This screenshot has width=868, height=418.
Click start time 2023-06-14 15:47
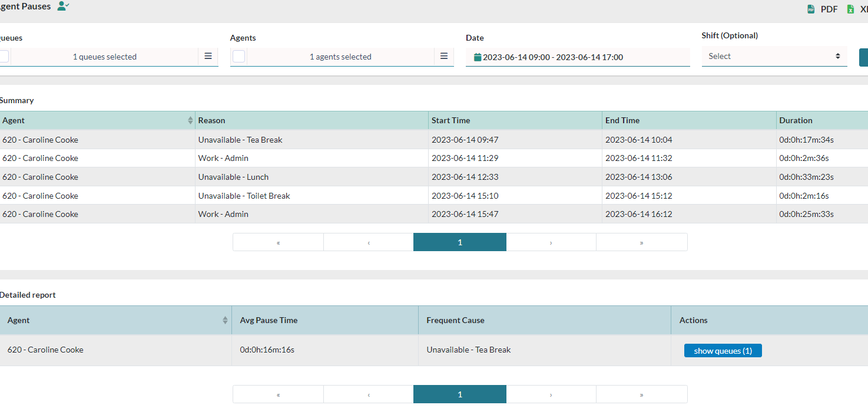click(465, 214)
